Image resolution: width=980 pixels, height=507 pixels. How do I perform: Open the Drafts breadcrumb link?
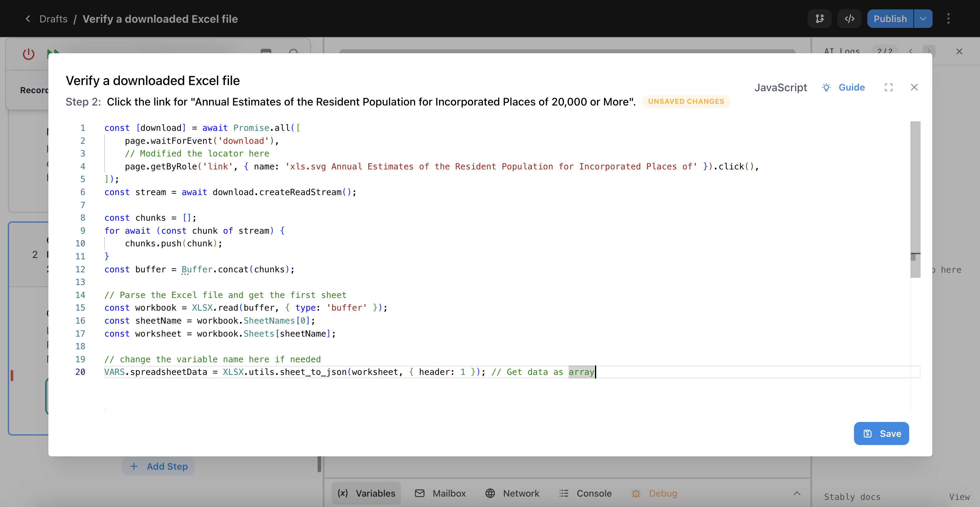[x=53, y=19]
